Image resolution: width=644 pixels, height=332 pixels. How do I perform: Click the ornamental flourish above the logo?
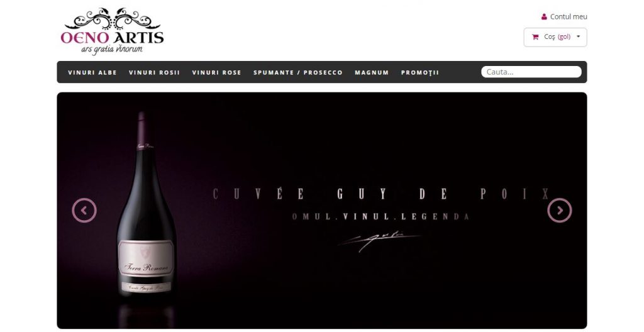point(112,18)
